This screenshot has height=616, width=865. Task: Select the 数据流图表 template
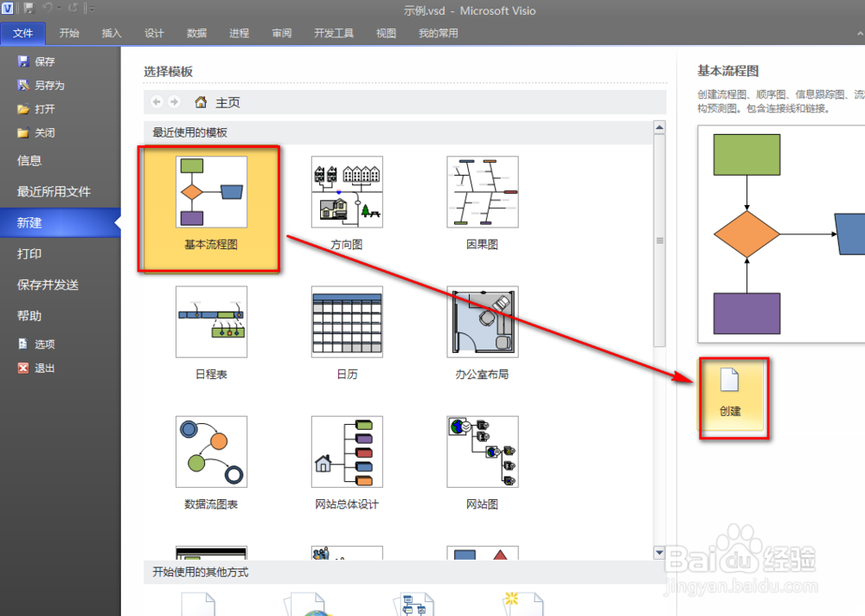[x=211, y=463]
